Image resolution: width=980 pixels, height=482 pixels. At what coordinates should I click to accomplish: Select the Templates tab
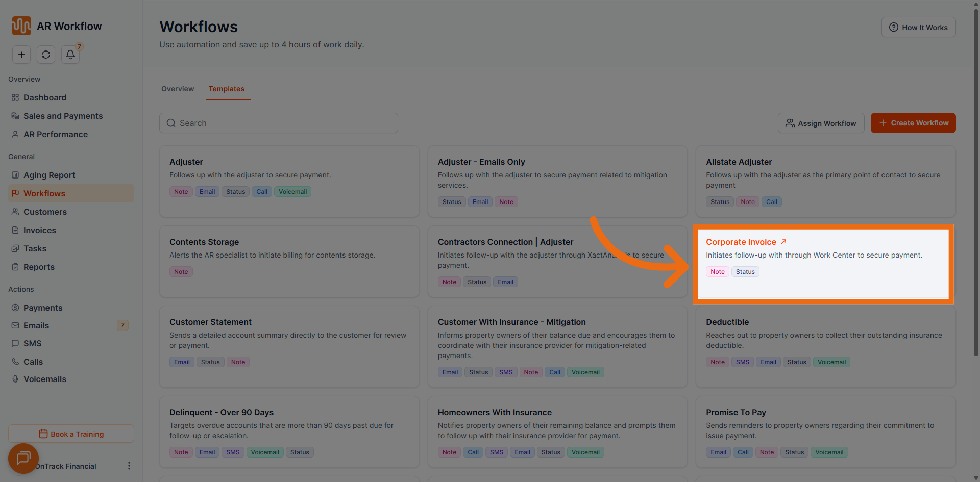pyautogui.click(x=226, y=89)
